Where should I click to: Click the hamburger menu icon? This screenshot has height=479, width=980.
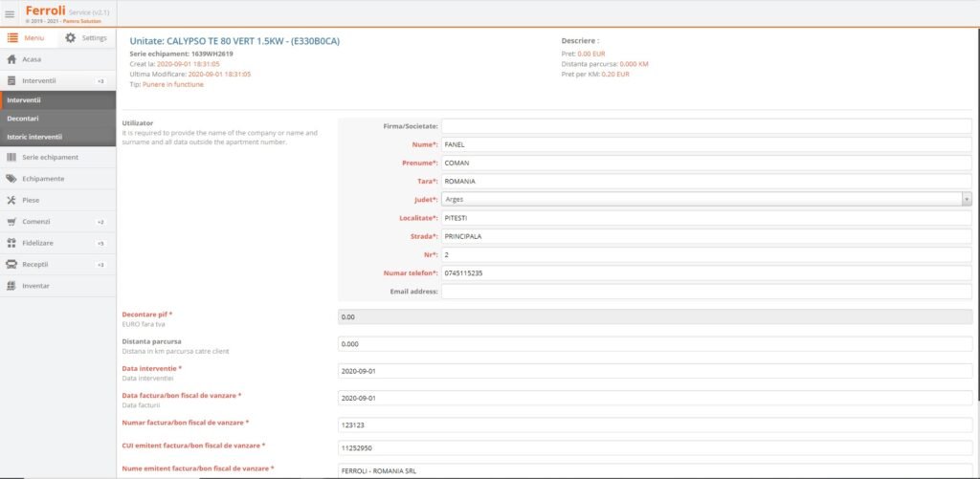[10, 13]
